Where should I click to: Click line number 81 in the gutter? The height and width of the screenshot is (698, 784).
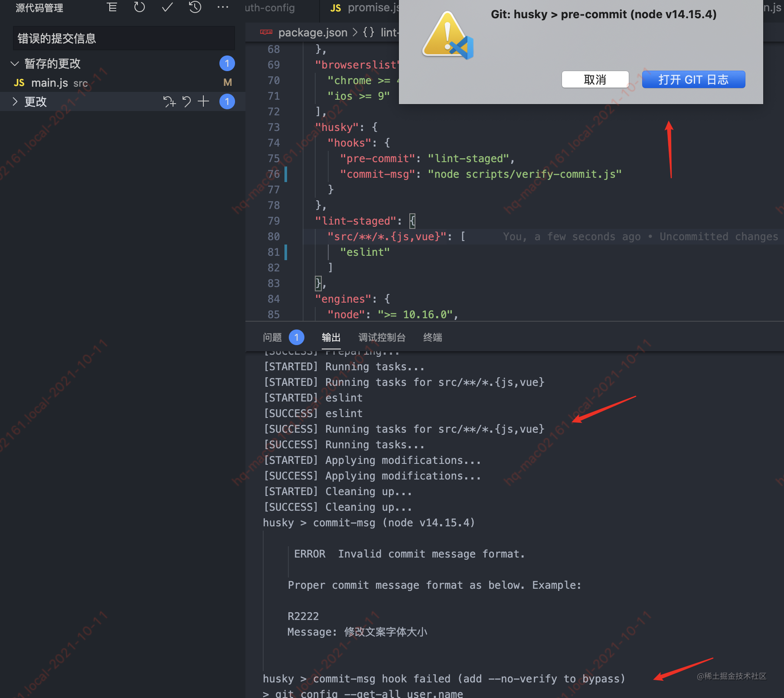pyautogui.click(x=274, y=252)
